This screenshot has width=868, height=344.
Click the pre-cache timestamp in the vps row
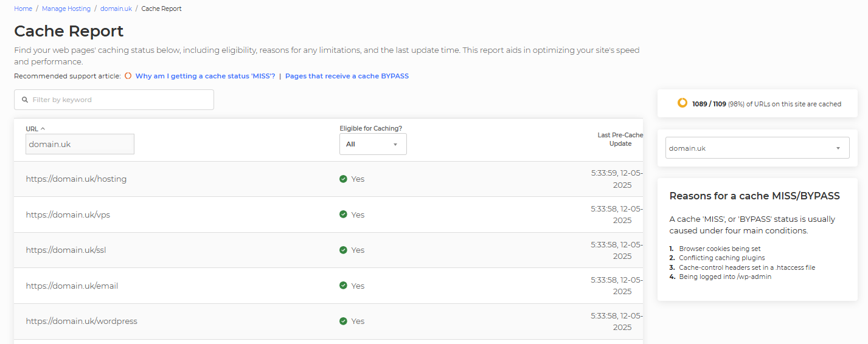617,215
